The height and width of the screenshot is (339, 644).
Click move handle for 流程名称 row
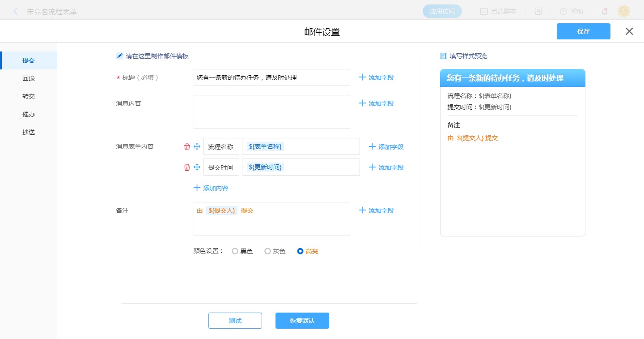(x=197, y=147)
